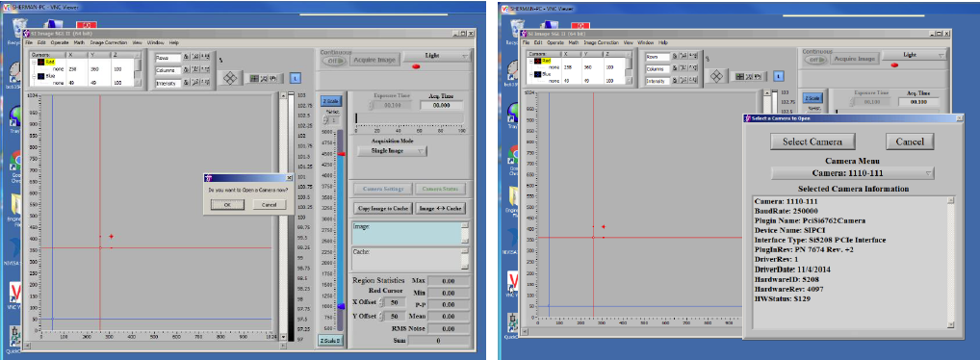Open the Camera: 1110-111 dropdown

tap(853, 173)
